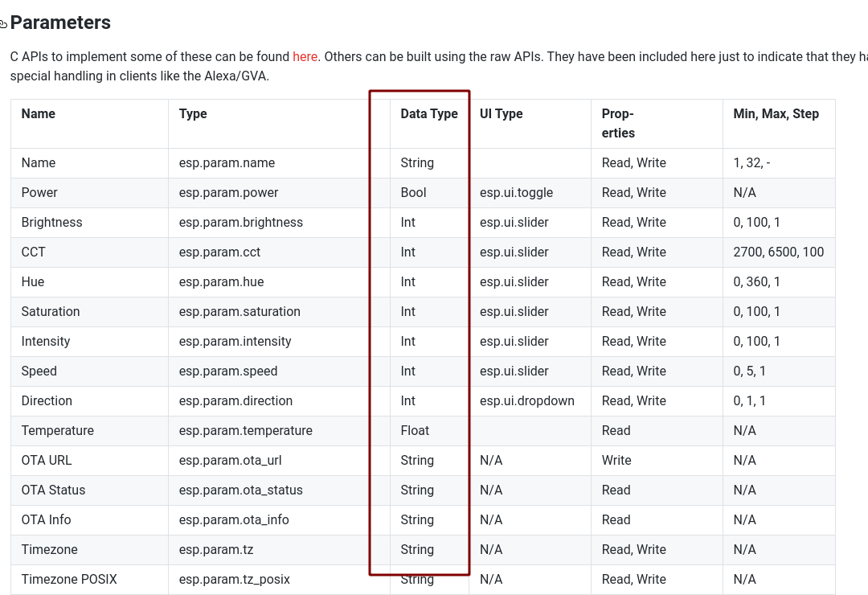The image size is (868, 595).
Task: Select the Min, Max, Step column header
Action: tap(776, 113)
